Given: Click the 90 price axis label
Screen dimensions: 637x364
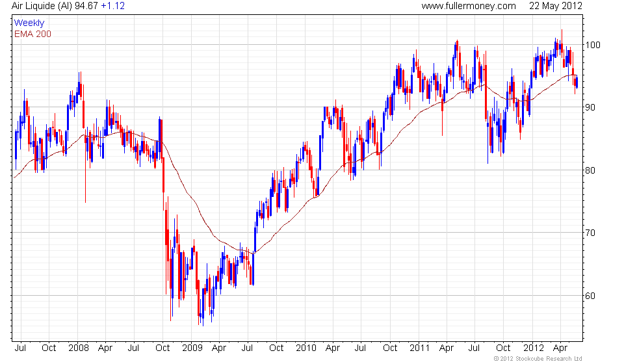Looking at the screenshot, I should pyautogui.click(x=590, y=108).
